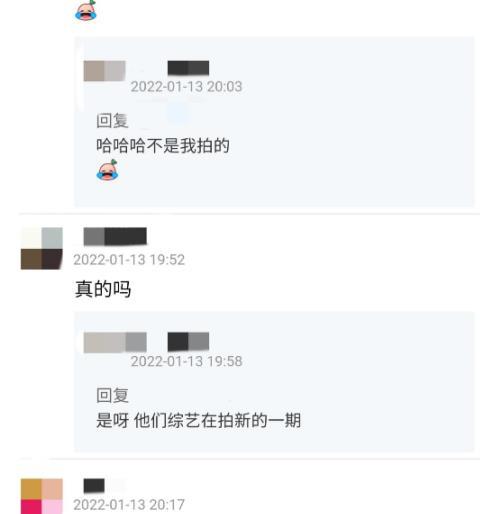Click the timestamp 2022-01-13 20:03
Viewport: 480px width, 514px height.
[x=186, y=87]
